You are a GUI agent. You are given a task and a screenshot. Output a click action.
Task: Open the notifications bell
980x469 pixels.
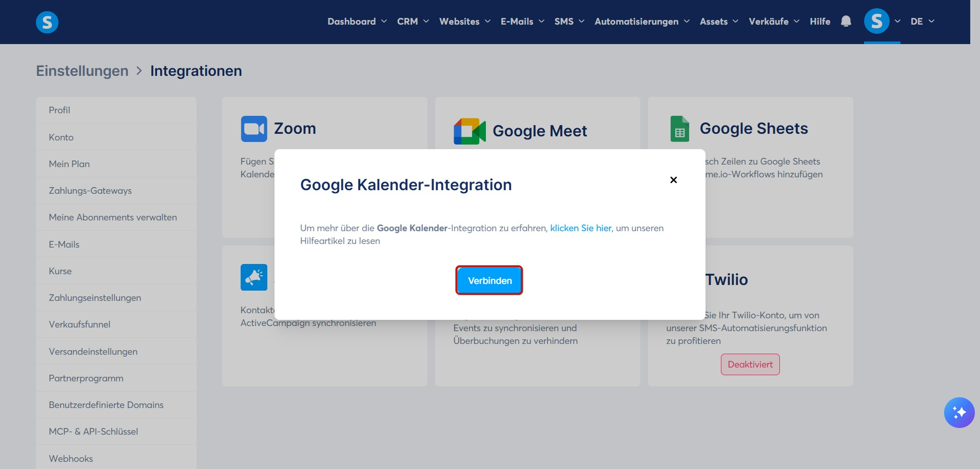point(846,22)
